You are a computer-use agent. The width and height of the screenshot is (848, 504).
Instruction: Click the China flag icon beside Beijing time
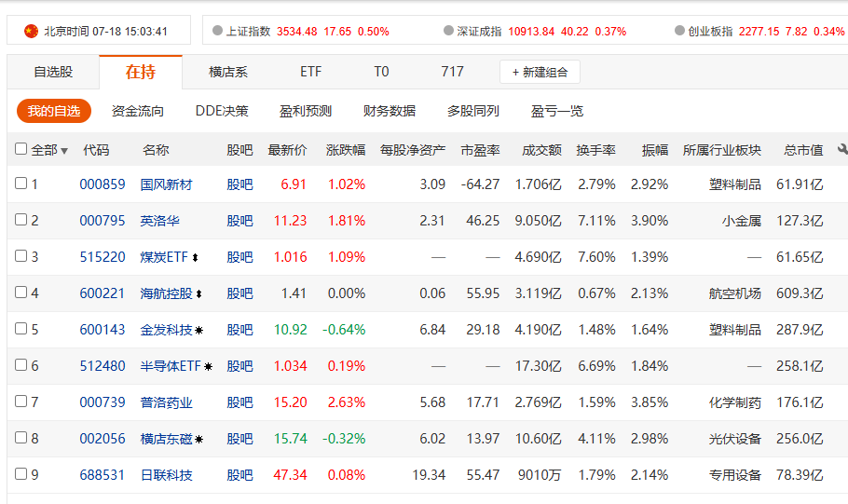pos(31,32)
